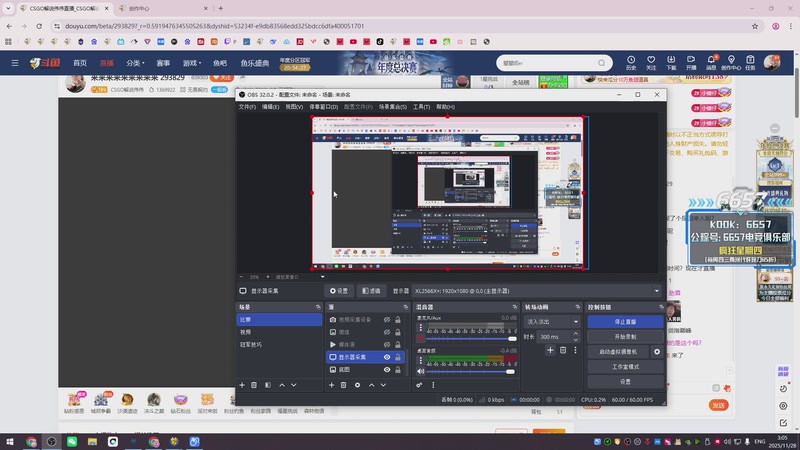Open Mixer panel options three-dot menu at bottom
Screen dimensions: 800x450
433,385
